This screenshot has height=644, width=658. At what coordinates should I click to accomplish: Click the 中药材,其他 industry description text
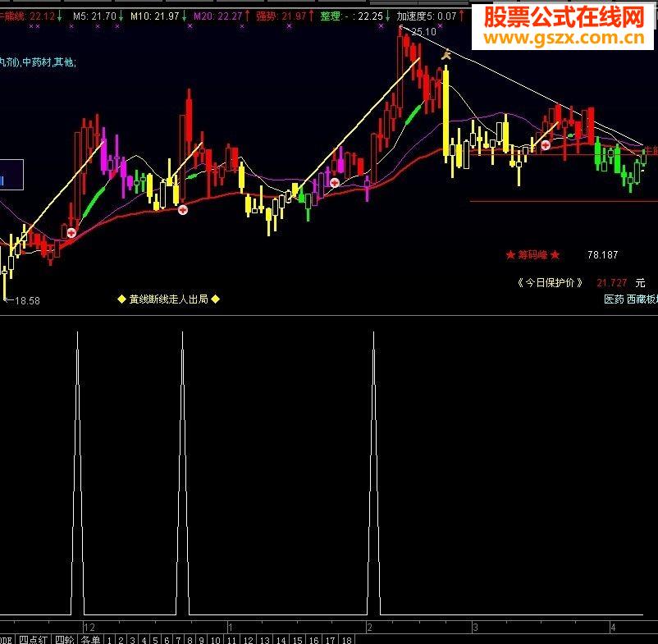click(x=49, y=62)
